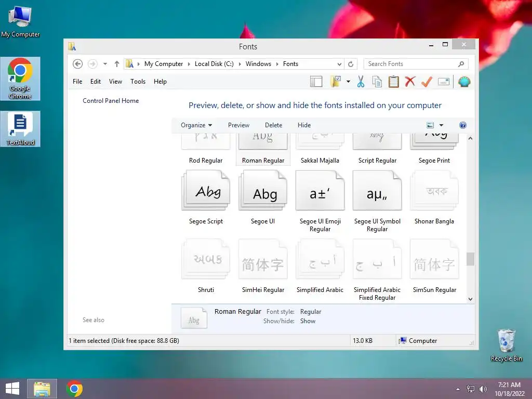Screen dimensions: 532x399
Task: Select the Segoe Print font
Action: tap(434, 149)
